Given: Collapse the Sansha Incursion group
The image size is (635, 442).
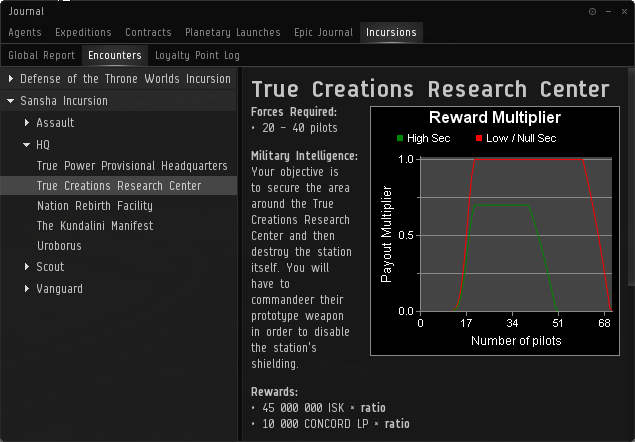Looking at the screenshot, I should tap(11, 100).
